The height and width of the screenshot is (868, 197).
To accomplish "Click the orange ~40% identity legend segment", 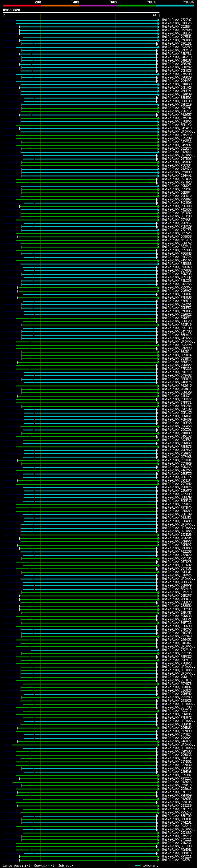I will coord(60,6).
